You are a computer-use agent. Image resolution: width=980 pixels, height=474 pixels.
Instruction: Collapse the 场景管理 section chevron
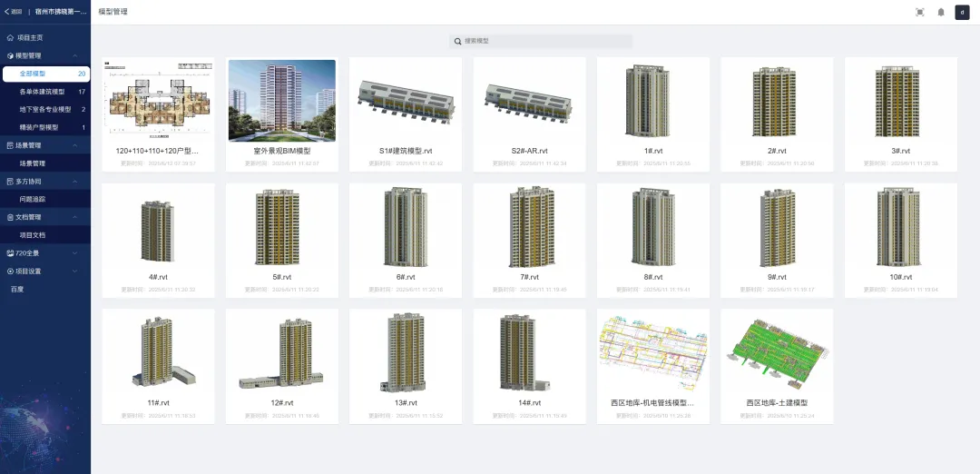[74, 145]
